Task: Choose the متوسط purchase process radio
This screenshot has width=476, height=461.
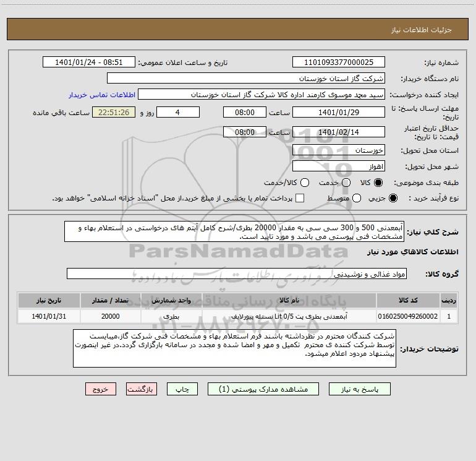Action: coord(357,198)
